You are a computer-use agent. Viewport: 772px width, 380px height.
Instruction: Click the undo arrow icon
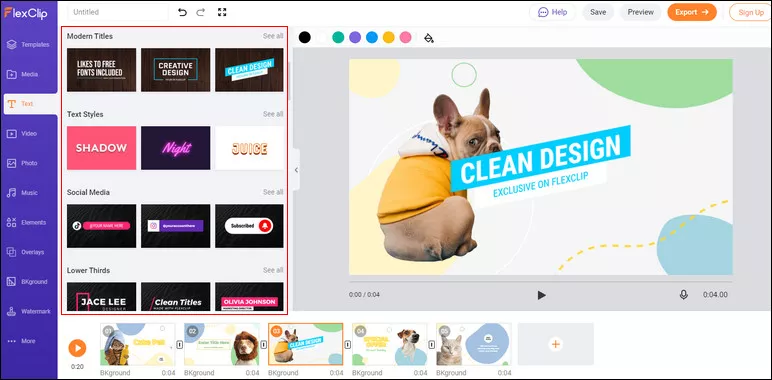tap(182, 12)
